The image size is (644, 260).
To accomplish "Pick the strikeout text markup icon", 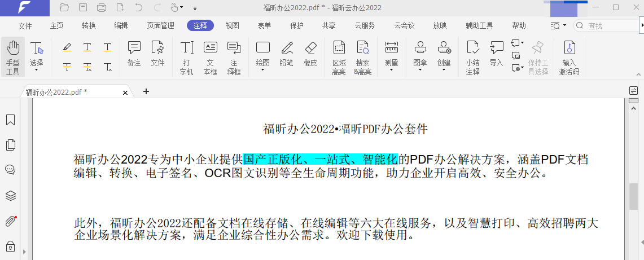I will point(67,67).
